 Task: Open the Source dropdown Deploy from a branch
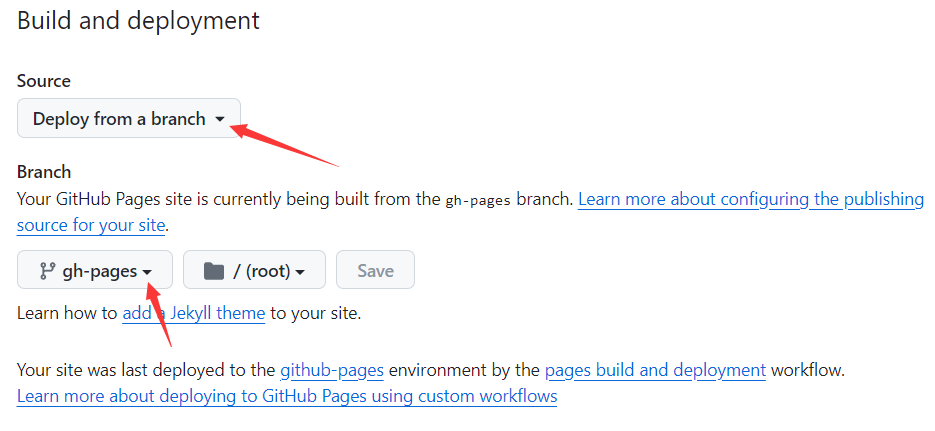pyautogui.click(x=129, y=118)
